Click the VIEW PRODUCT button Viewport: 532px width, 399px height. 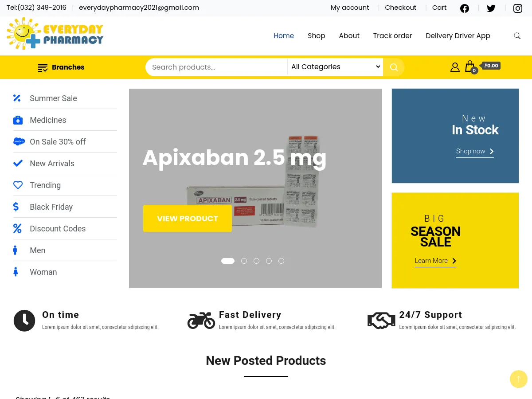click(x=187, y=218)
